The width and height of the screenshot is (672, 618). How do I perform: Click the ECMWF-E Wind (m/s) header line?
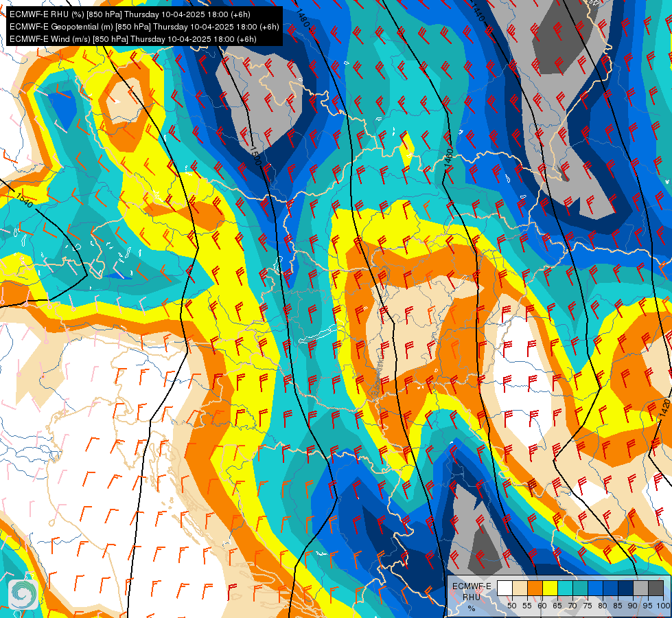click(133, 39)
